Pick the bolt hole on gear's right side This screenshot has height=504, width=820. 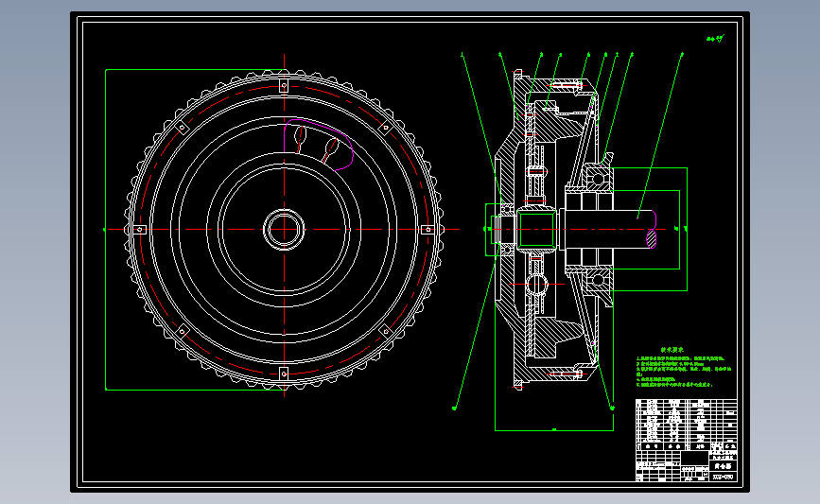[427, 230]
